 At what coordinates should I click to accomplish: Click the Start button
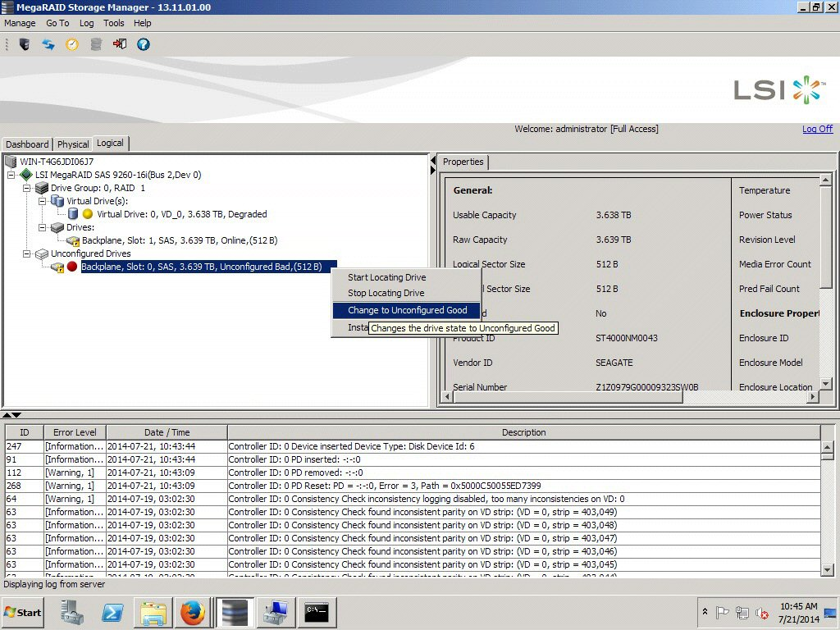tap(22, 612)
